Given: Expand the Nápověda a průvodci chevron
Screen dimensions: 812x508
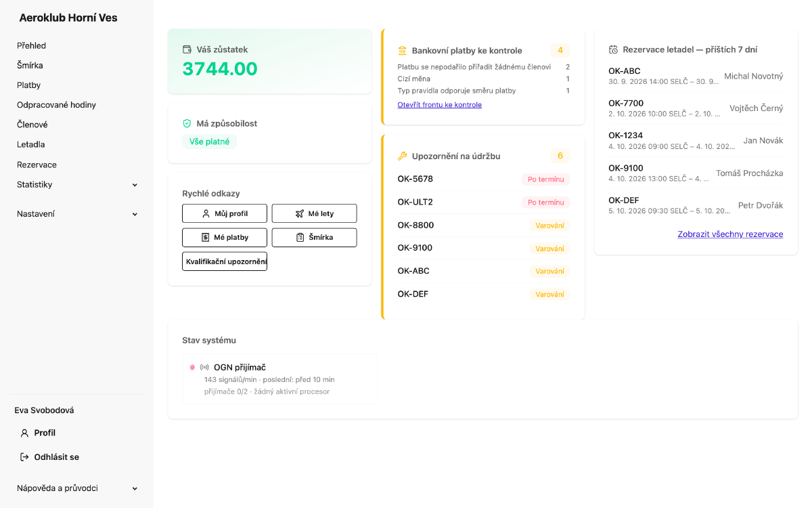Looking at the screenshot, I should pos(135,488).
